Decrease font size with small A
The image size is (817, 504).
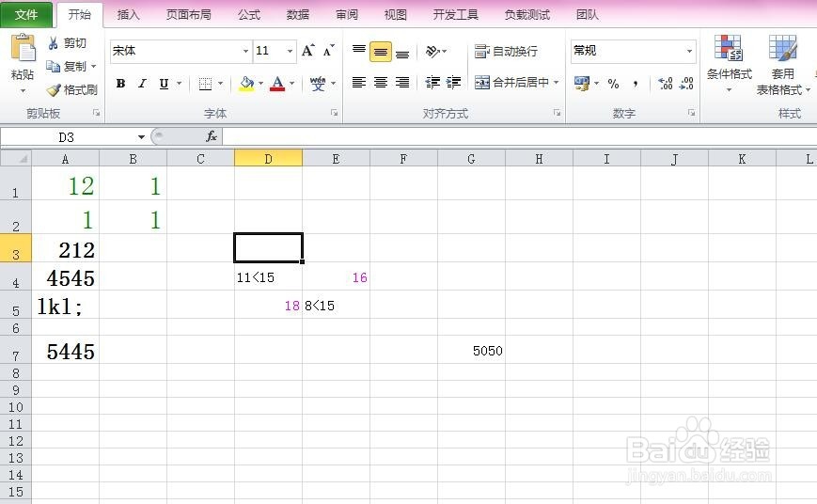coord(329,51)
